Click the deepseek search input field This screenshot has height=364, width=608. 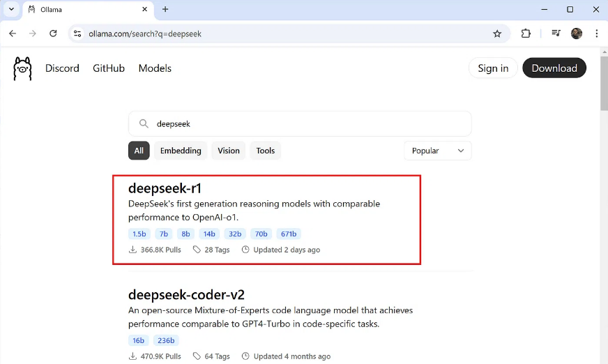tap(307, 123)
